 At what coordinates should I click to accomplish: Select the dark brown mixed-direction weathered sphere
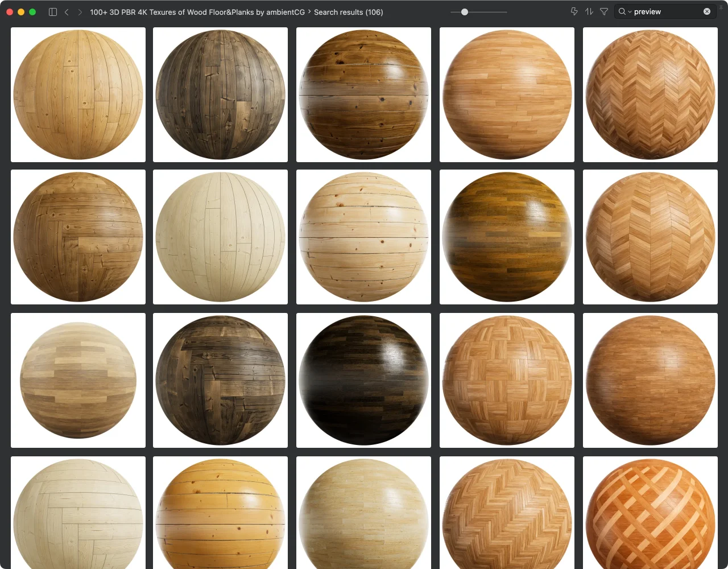coord(220,380)
